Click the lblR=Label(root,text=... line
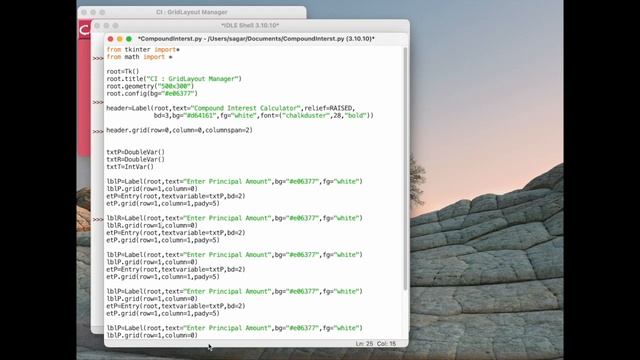The width and height of the screenshot is (640, 360). click(x=234, y=218)
